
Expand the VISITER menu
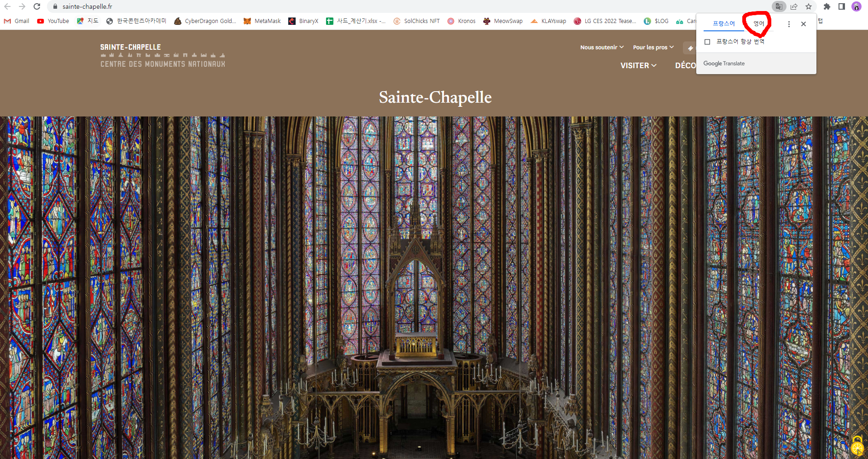[638, 65]
